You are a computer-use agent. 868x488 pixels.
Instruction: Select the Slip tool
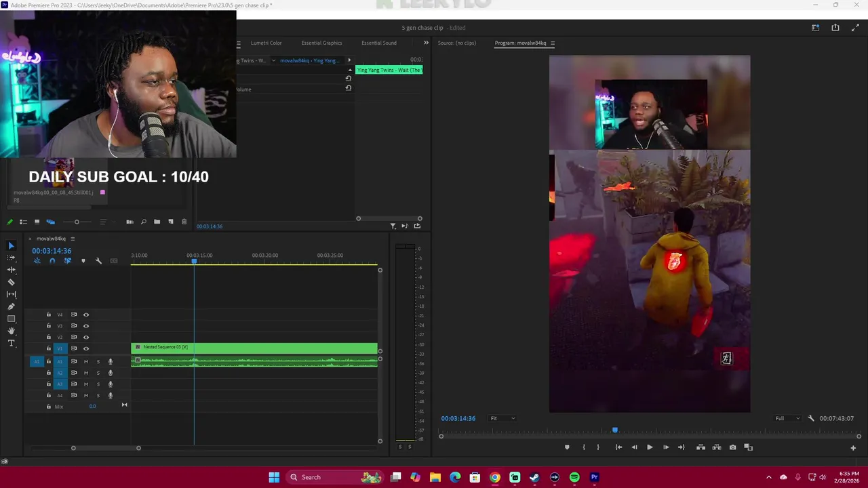tap(11, 294)
